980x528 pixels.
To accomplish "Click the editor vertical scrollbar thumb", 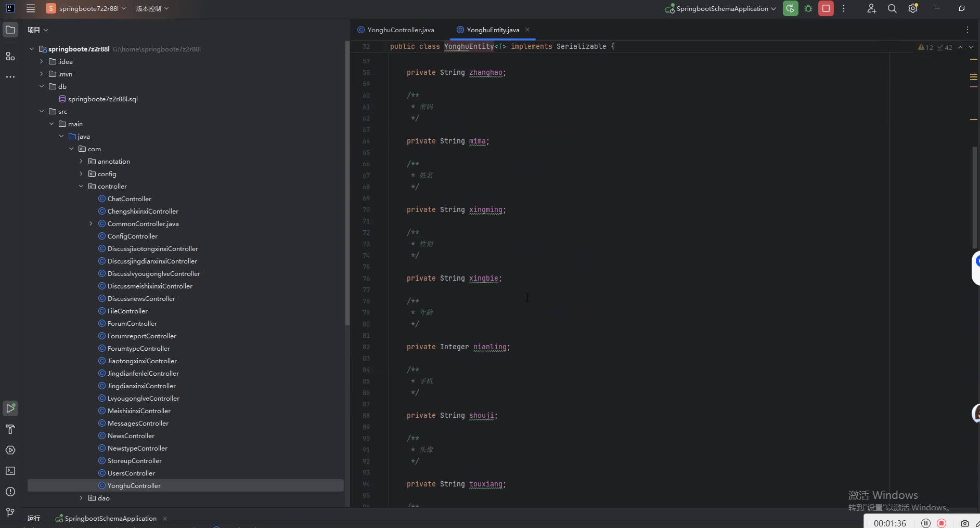I will pyautogui.click(x=975, y=197).
